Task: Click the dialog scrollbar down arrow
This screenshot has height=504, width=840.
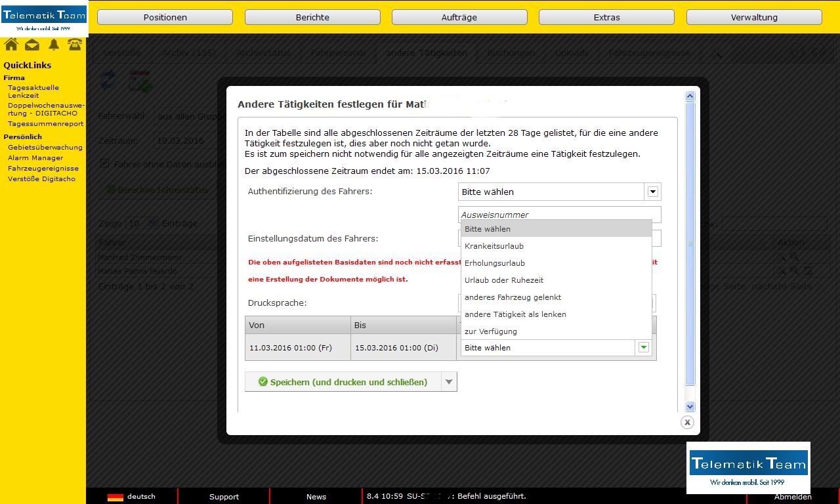Action: click(x=690, y=407)
